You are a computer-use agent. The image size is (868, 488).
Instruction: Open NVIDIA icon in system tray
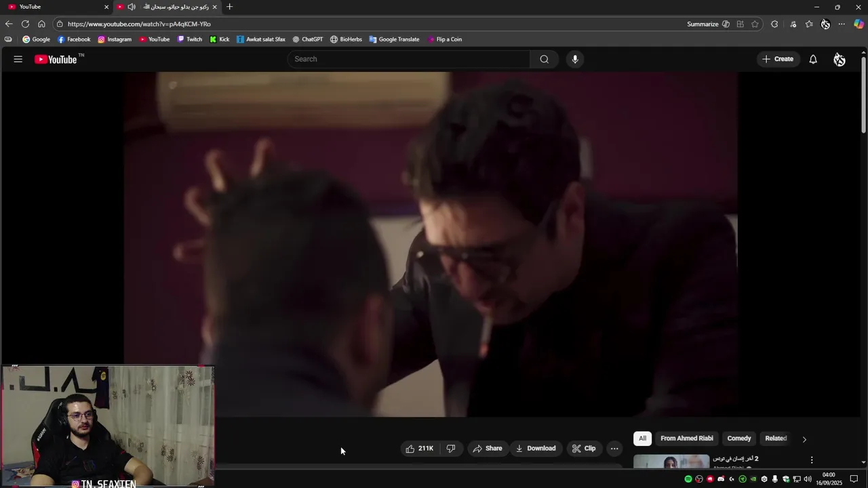point(753,479)
